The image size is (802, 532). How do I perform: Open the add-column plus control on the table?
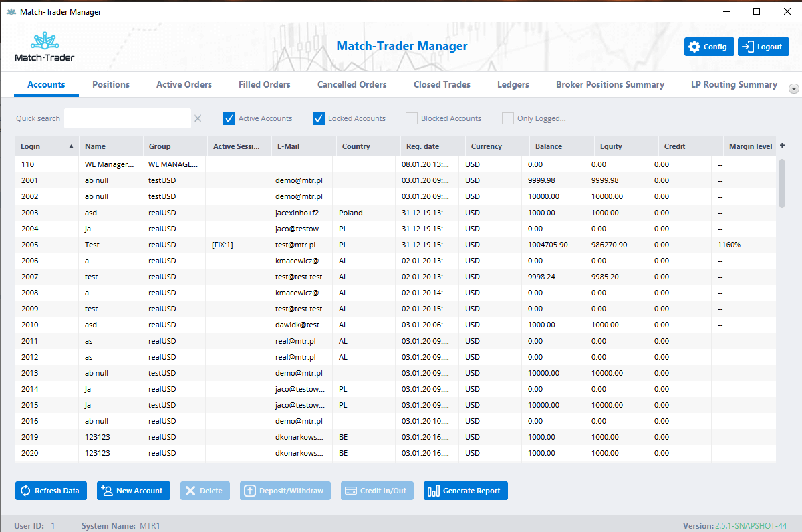[781, 144]
